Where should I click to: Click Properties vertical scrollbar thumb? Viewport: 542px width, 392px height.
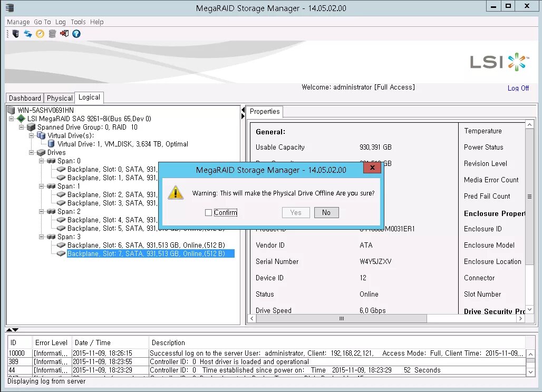click(x=529, y=197)
